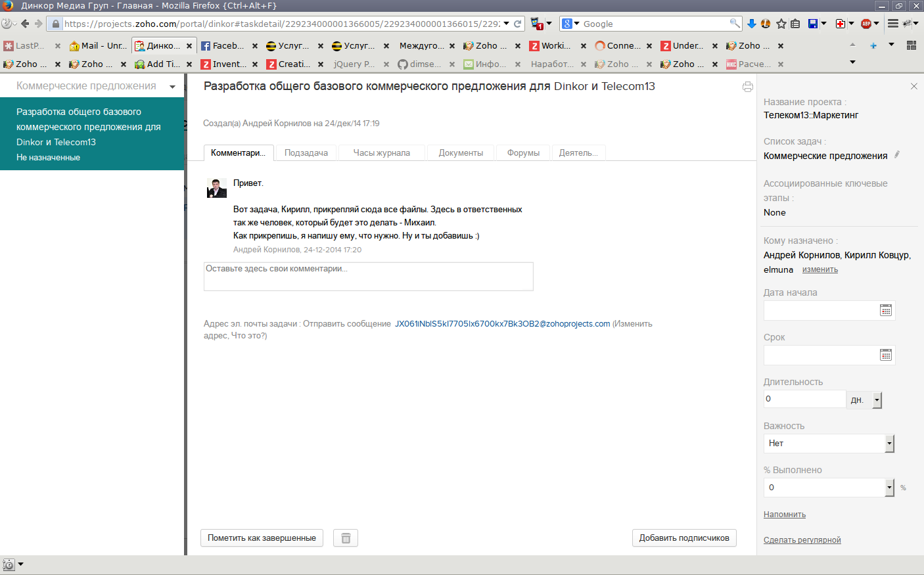Close the task details side panel
924x575 pixels.
pos(913,86)
